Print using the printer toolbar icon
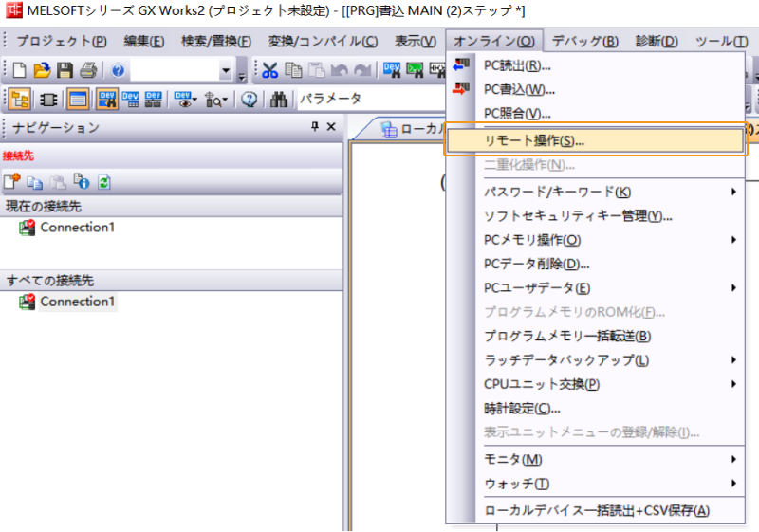 point(88,70)
